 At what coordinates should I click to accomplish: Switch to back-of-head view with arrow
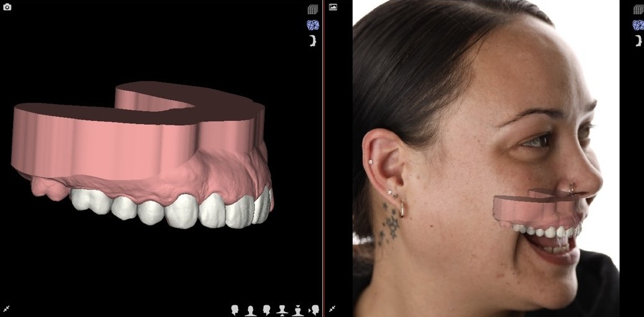coord(314,310)
